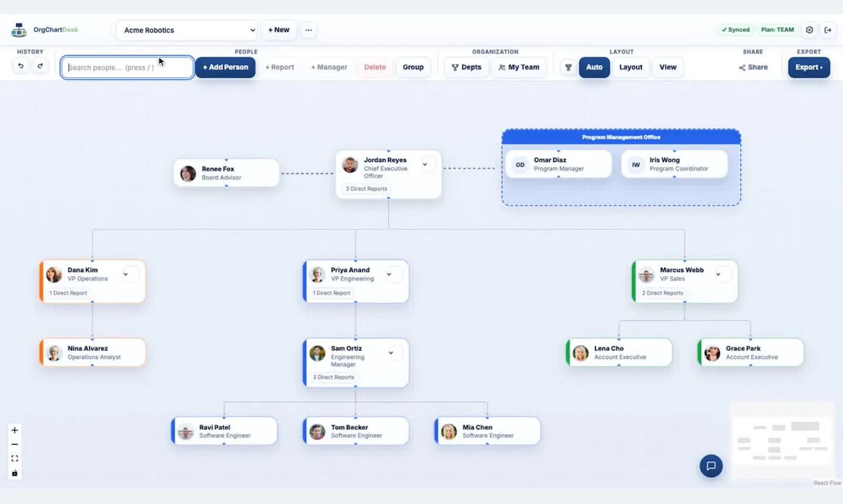843x504 pixels.
Task: Toggle Auto layout mode
Action: point(594,67)
